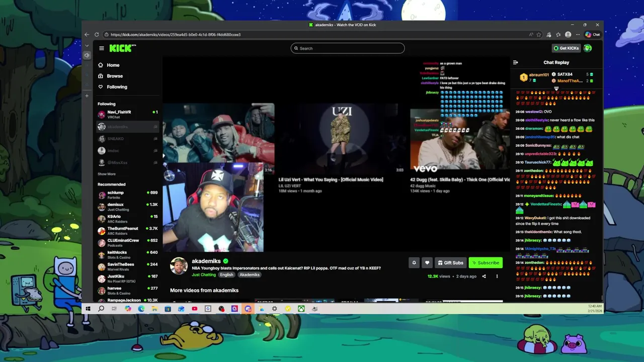The image size is (644, 362).
Task: Open Settings gear on the taskbar
Action: pos(274,309)
